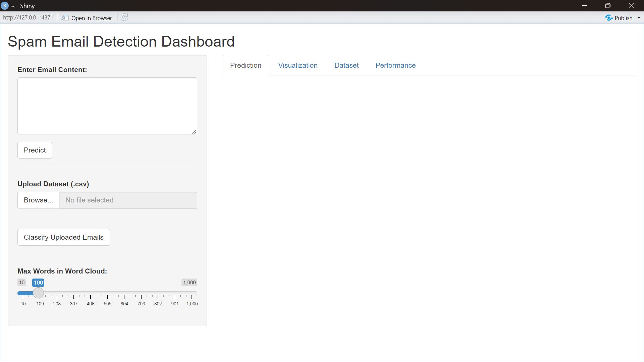Restore down the Shiny window

608,6
